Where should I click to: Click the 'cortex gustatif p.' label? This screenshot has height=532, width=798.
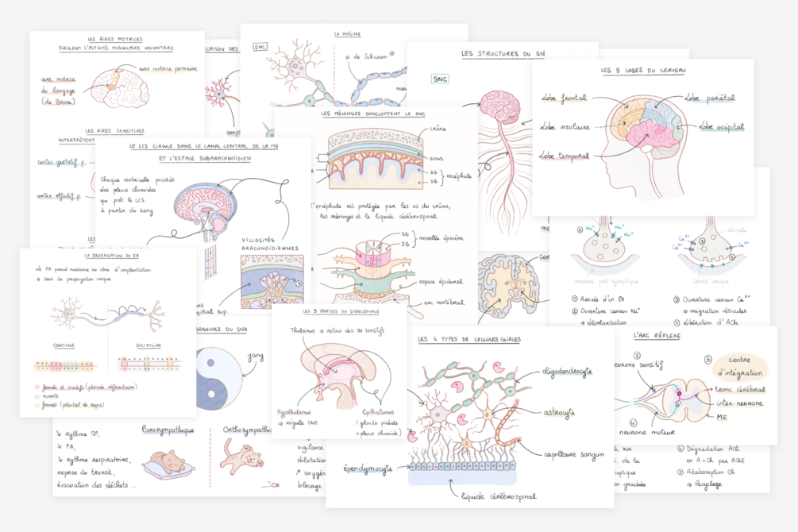(x=62, y=163)
